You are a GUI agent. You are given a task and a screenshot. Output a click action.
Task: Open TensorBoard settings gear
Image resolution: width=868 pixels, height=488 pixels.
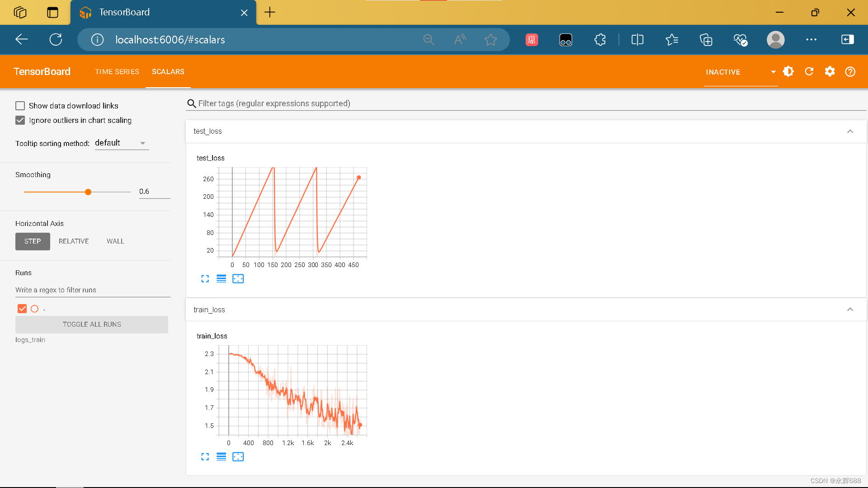[830, 71]
